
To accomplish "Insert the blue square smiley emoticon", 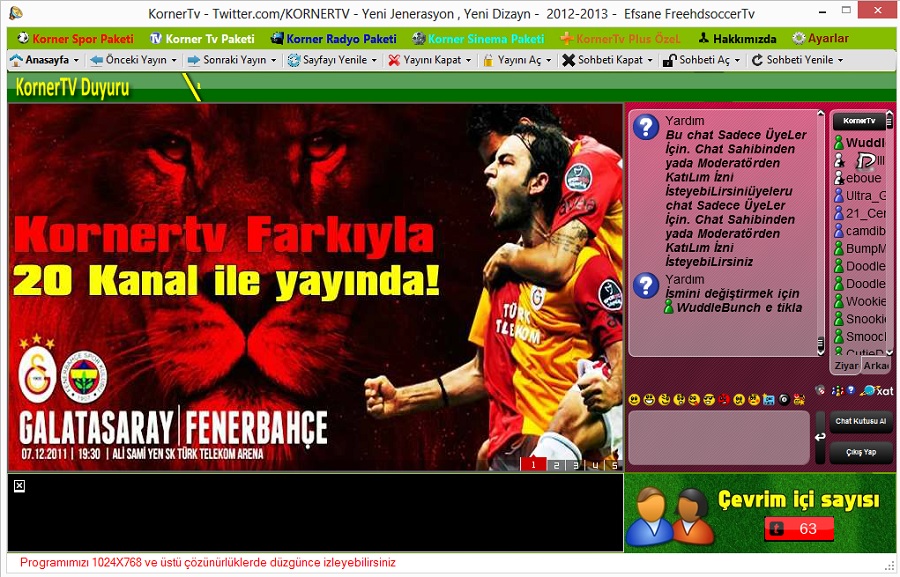I will coord(769,400).
